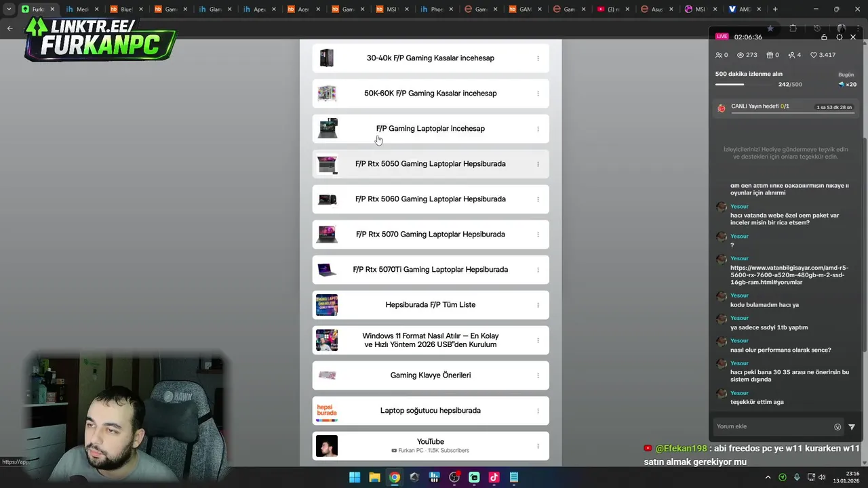The height and width of the screenshot is (488, 868).
Task: Open F/P Rtx 5060 Gaming Laptoplar link
Action: click(430, 199)
